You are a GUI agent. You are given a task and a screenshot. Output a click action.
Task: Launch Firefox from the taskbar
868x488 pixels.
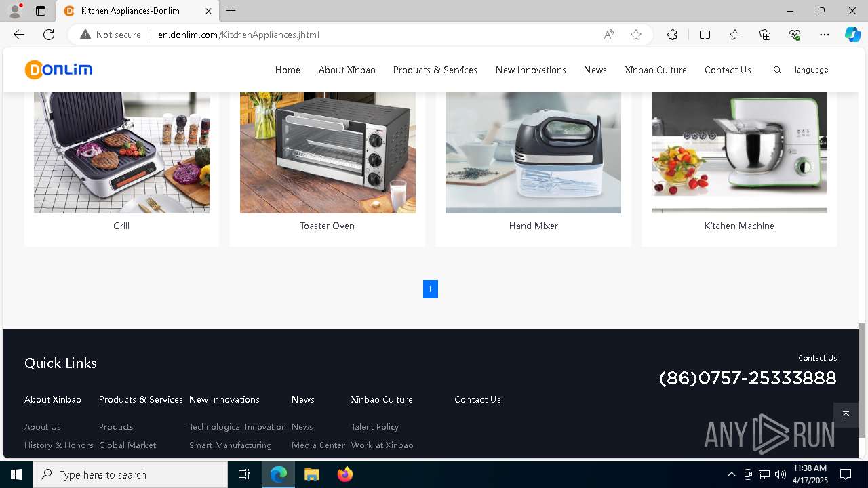[345, 474]
